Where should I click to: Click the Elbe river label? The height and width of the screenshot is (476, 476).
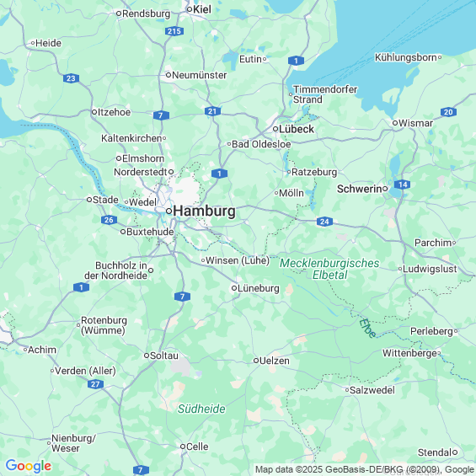(368, 328)
